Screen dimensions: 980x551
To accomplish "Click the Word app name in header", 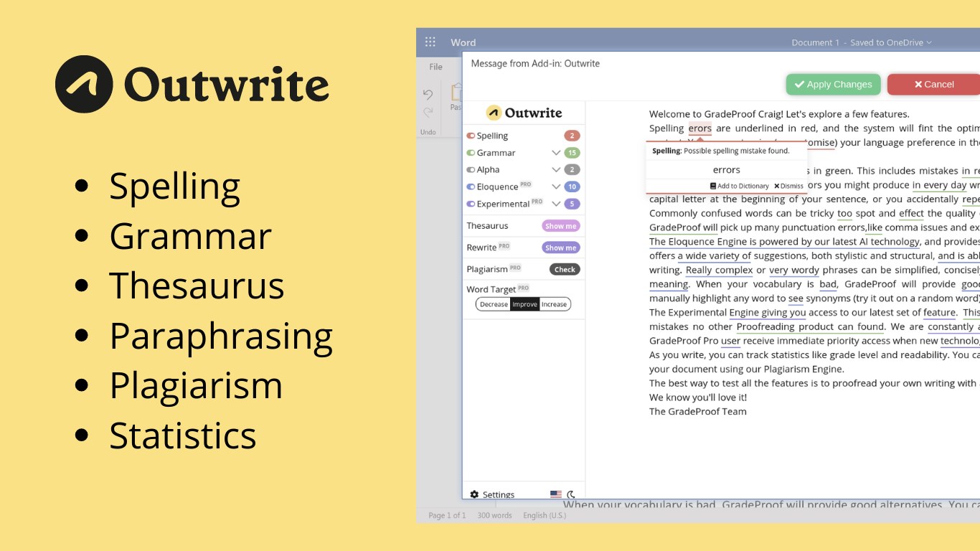I will coord(463,42).
